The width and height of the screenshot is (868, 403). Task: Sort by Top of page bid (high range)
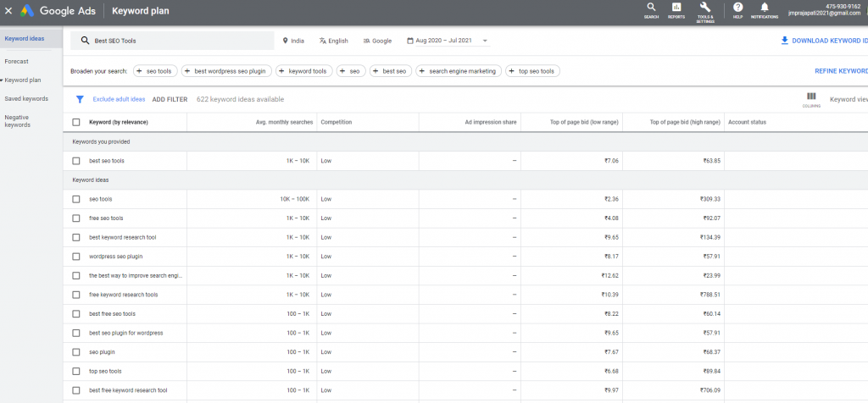tap(687, 122)
